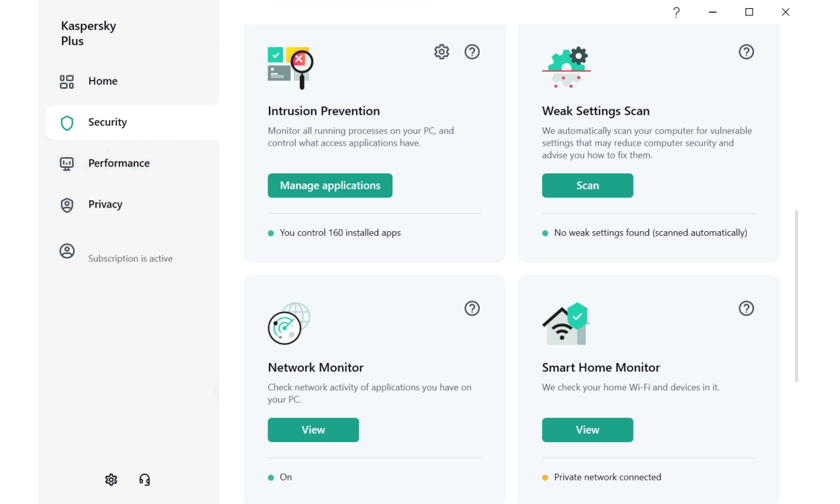The width and height of the screenshot is (840, 504).
Task: View Smart Home Monitor devices
Action: pyautogui.click(x=587, y=429)
